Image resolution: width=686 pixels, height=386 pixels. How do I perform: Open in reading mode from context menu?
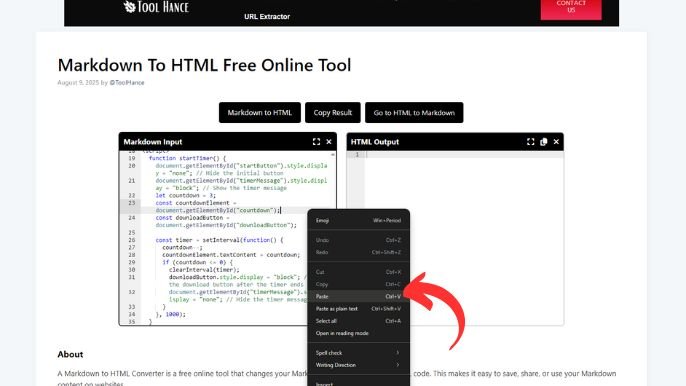[358, 333]
